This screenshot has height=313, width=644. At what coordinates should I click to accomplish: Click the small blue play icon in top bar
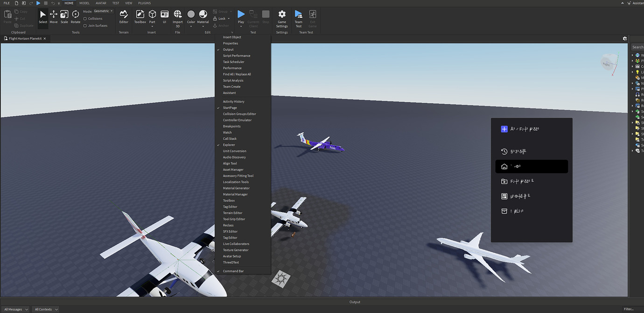(x=38, y=3)
